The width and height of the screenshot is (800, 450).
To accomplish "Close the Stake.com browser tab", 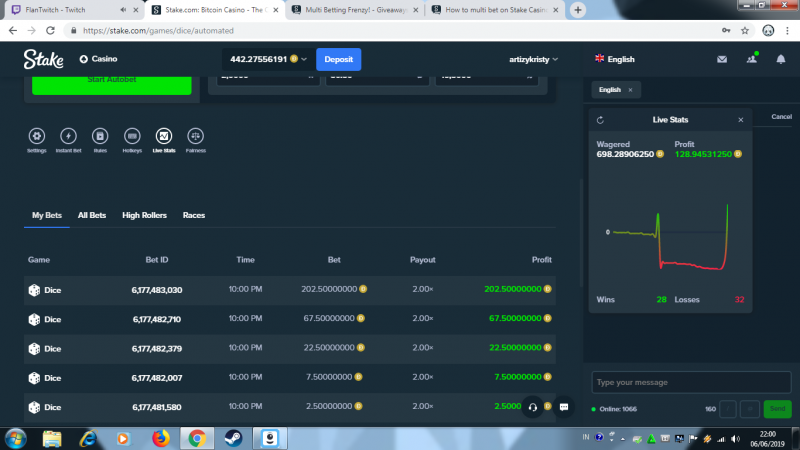I will pos(276,10).
